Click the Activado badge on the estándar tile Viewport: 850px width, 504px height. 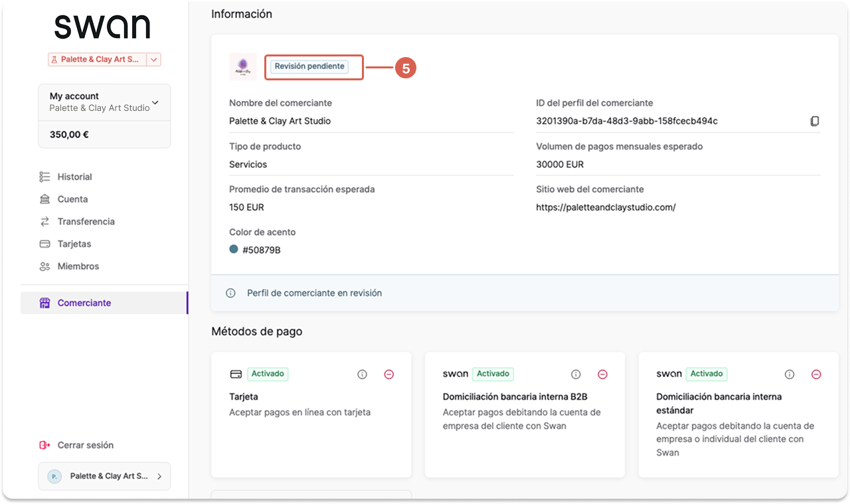(707, 374)
